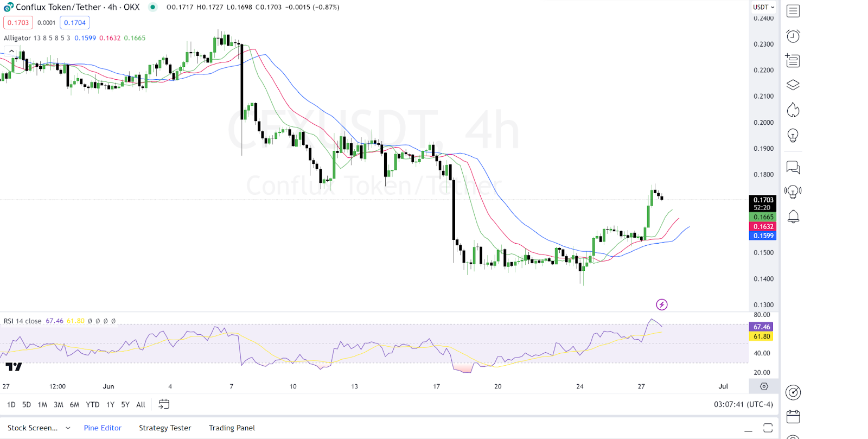Viewport: 868px width, 439px height.
Task: Select the 1D time range
Action: 11,404
